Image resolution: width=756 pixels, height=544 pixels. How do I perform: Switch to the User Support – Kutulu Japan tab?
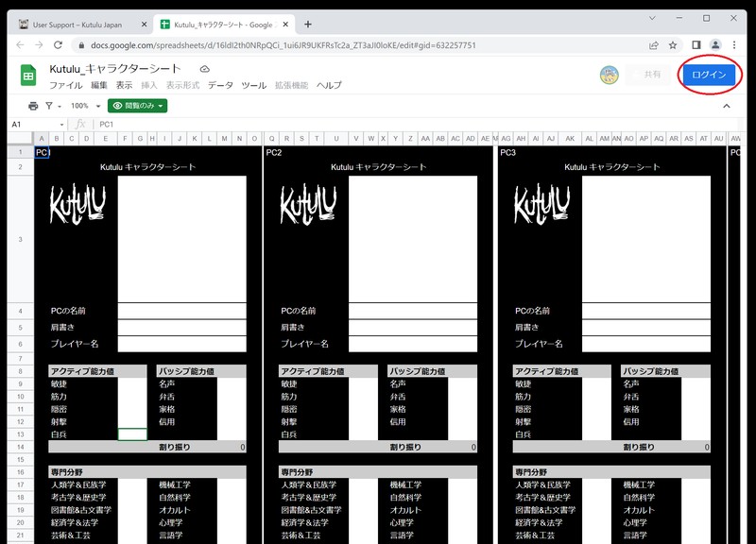coord(77,25)
